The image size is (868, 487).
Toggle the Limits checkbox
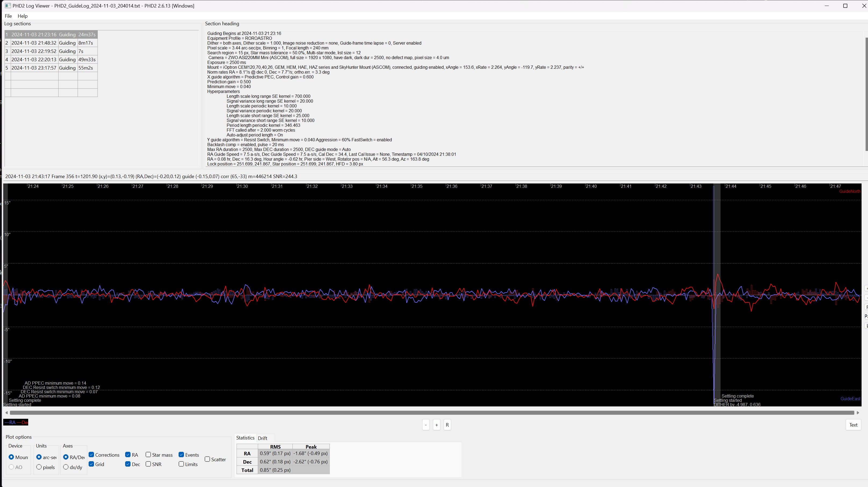[181, 464]
